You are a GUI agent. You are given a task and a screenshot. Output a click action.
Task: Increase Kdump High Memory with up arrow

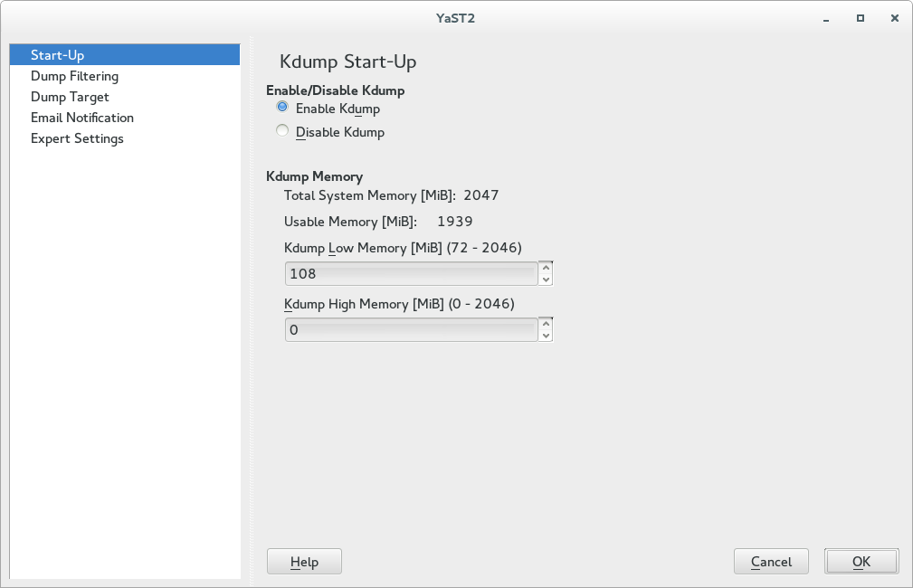tap(545, 324)
